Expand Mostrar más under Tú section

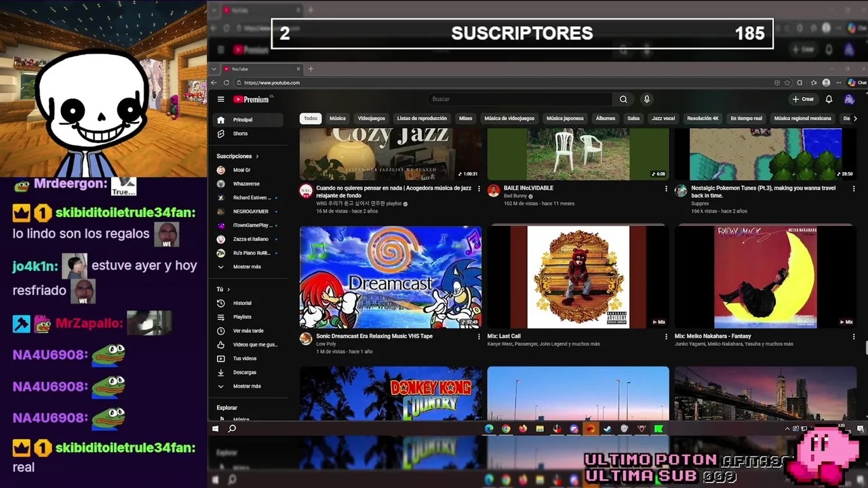(247, 386)
